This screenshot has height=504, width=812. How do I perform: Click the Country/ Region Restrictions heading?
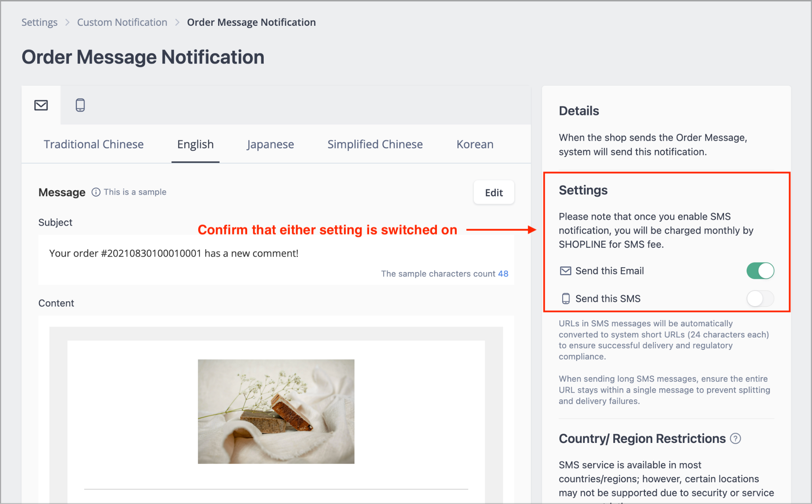pos(642,439)
